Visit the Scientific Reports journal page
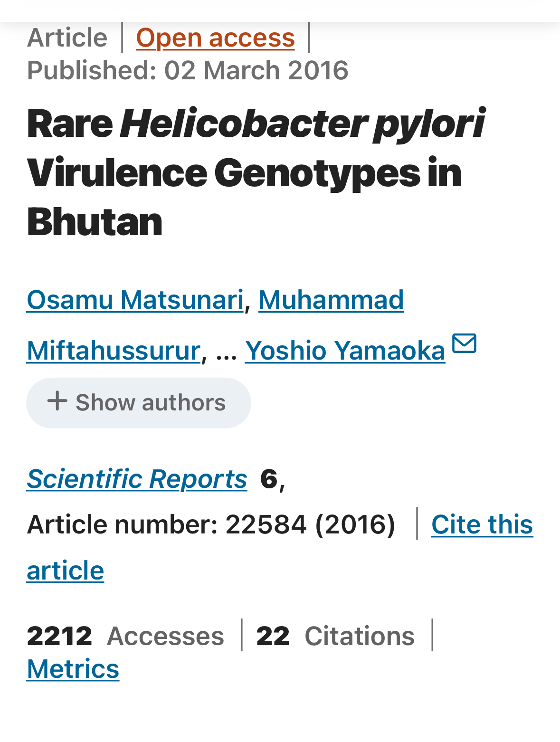This screenshot has height=742, width=560. click(x=137, y=479)
